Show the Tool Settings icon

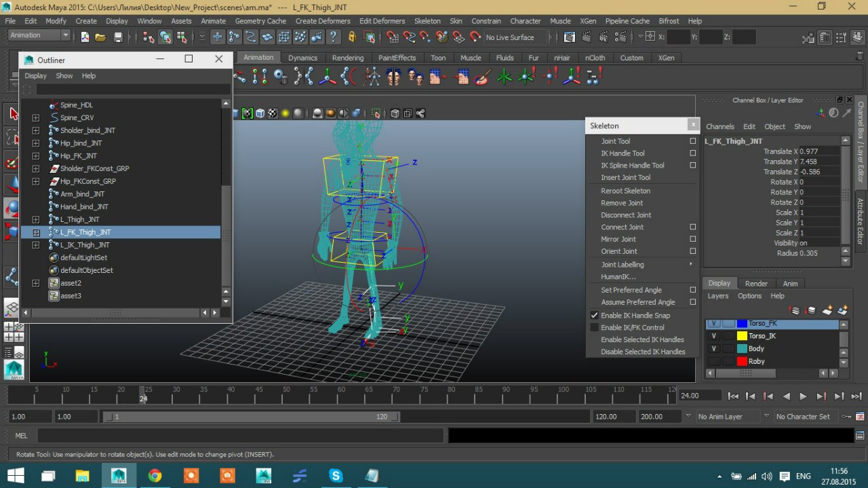pyautogui.click(x=840, y=37)
